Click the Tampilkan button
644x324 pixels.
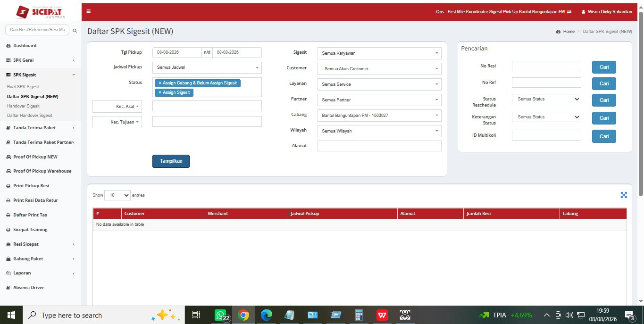click(171, 161)
